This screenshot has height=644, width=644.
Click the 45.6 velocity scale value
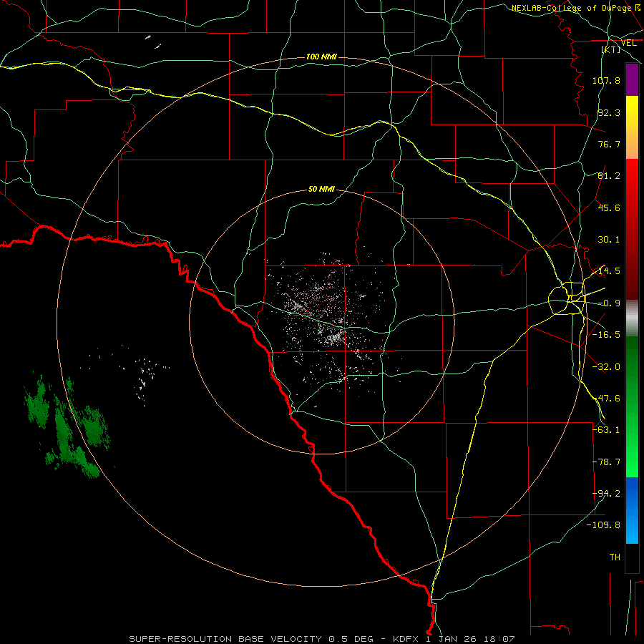pos(609,208)
